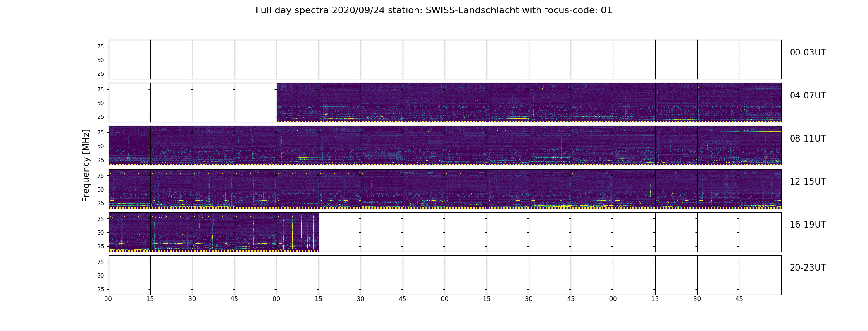The image size is (868, 331).
Task: Click the 75 tick label of the top row
Action: [x=100, y=46]
